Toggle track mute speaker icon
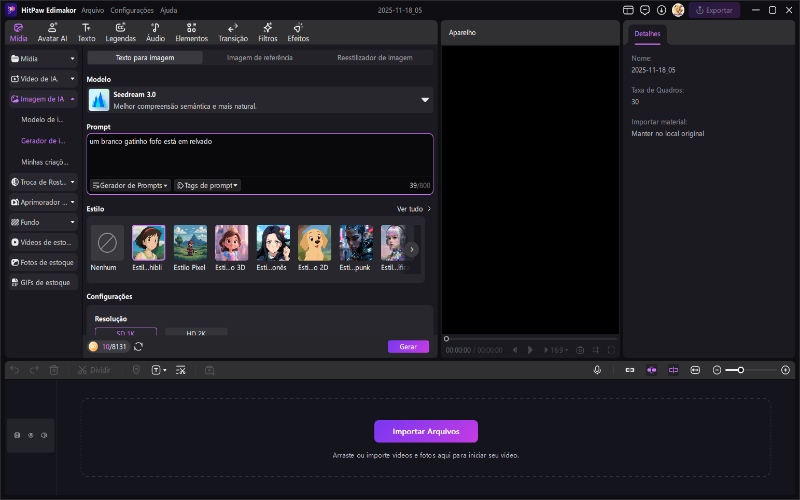The image size is (800, 500). (44, 435)
